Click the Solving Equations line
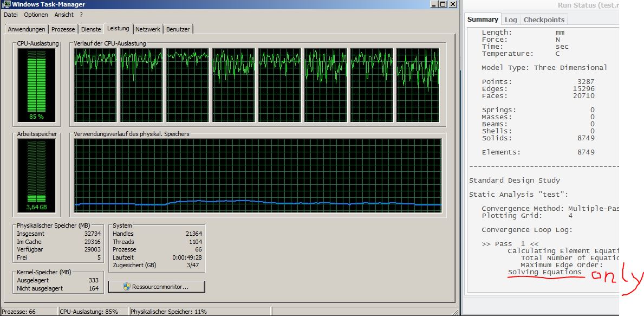Viewport: 644px width, 316px height. tap(544, 272)
